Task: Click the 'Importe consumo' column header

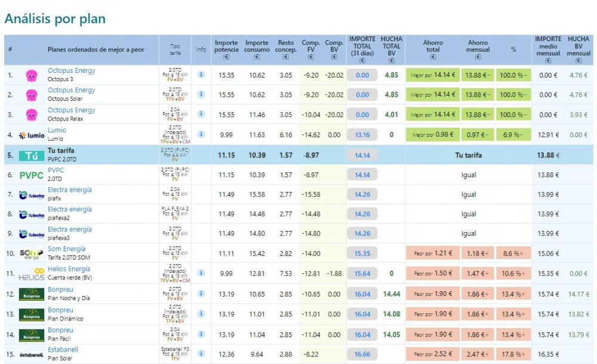Action: (x=257, y=50)
